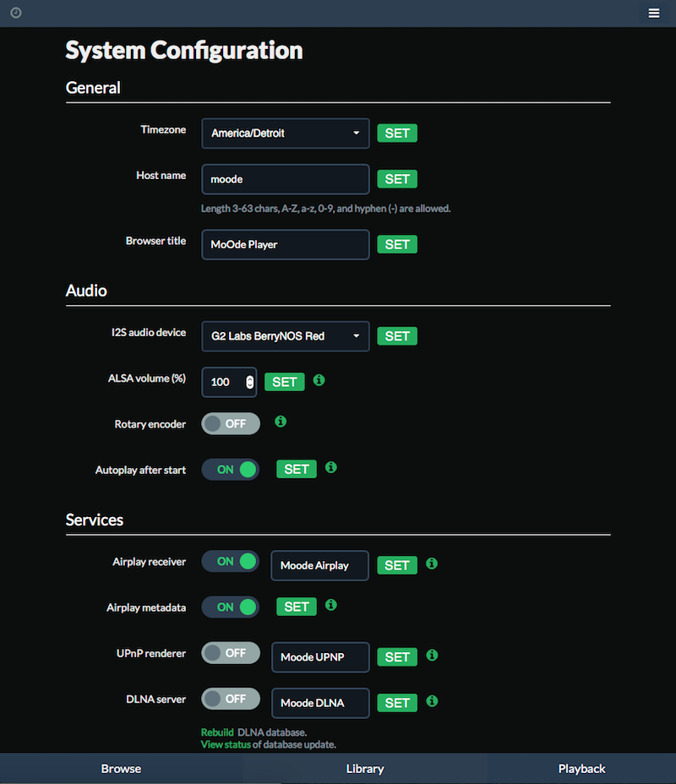Show info for Airplay receiver
Screen dimensions: 676x784
coord(432,563)
